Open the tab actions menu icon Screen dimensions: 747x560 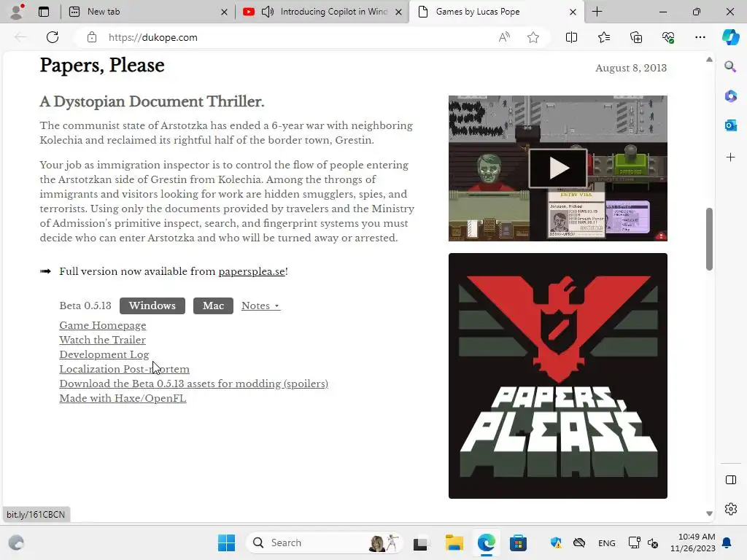tap(44, 12)
